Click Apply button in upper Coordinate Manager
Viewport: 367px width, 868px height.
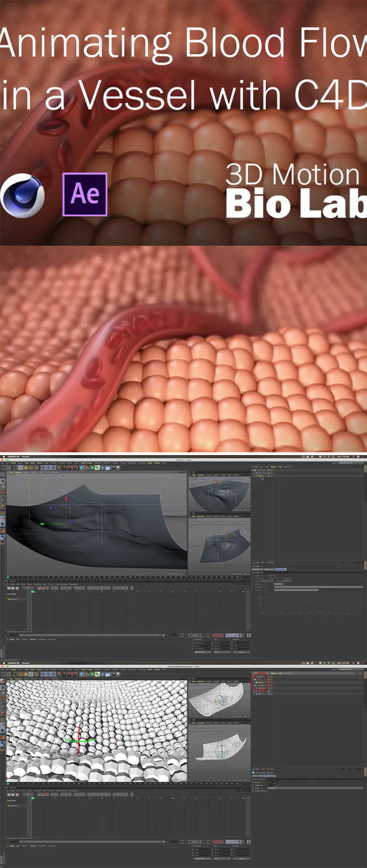[241, 652]
